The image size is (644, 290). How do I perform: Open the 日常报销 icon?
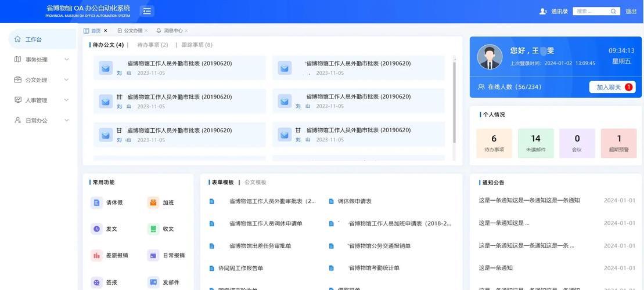(153, 255)
